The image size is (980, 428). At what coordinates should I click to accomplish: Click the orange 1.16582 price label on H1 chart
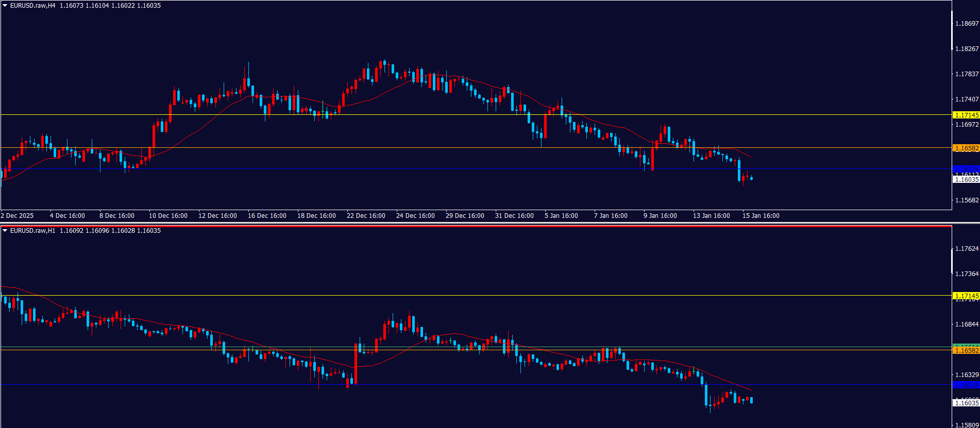966,351
